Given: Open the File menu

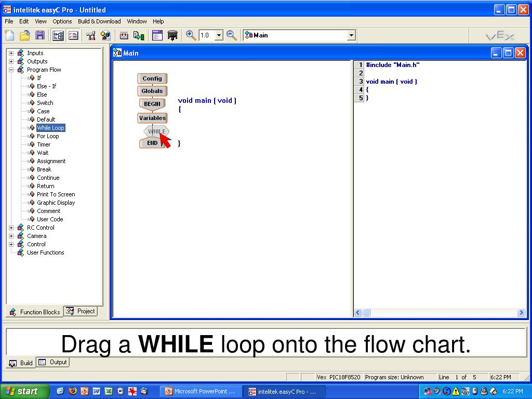Looking at the screenshot, I should coord(9,21).
